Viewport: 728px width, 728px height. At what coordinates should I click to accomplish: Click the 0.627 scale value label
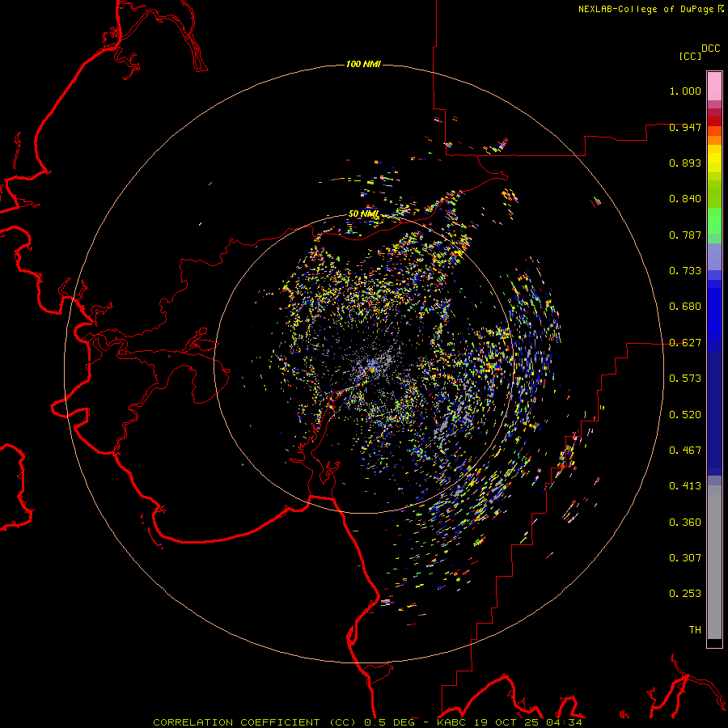pos(685,343)
